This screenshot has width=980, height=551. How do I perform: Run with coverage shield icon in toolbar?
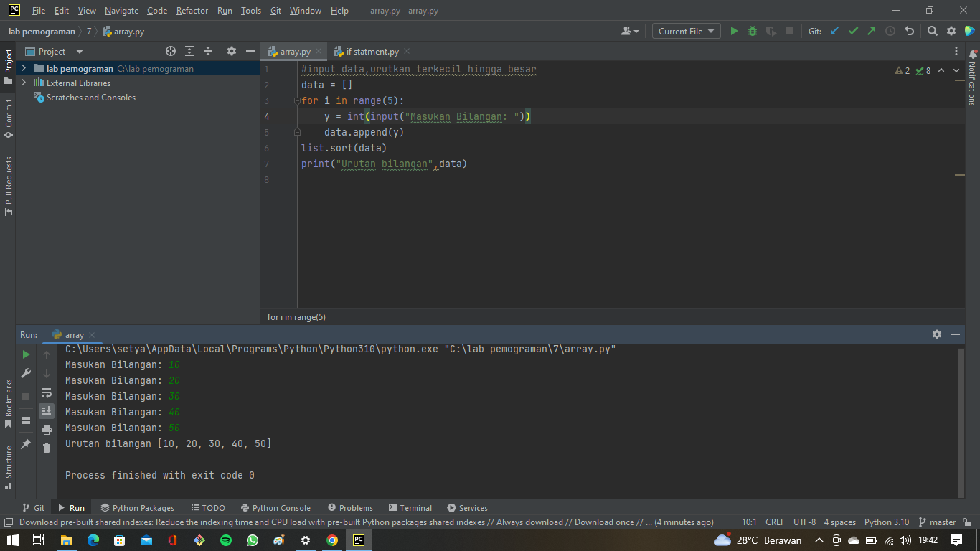click(771, 31)
